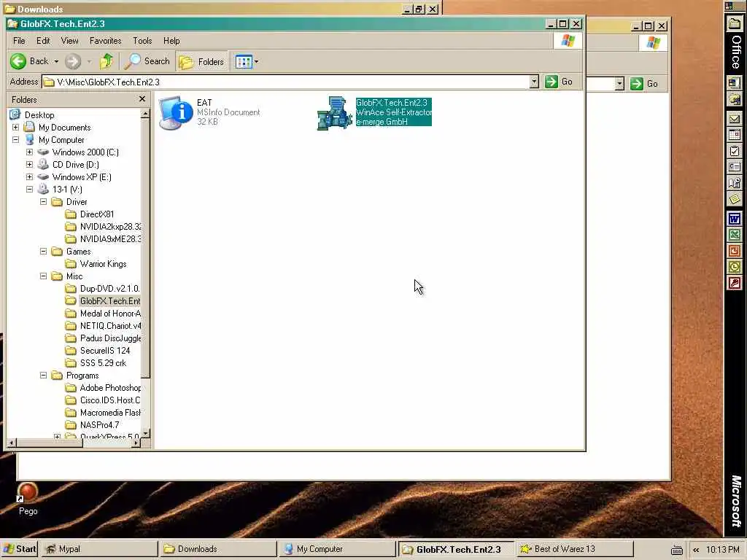Expand hidden tray icons with chevron

(696, 550)
